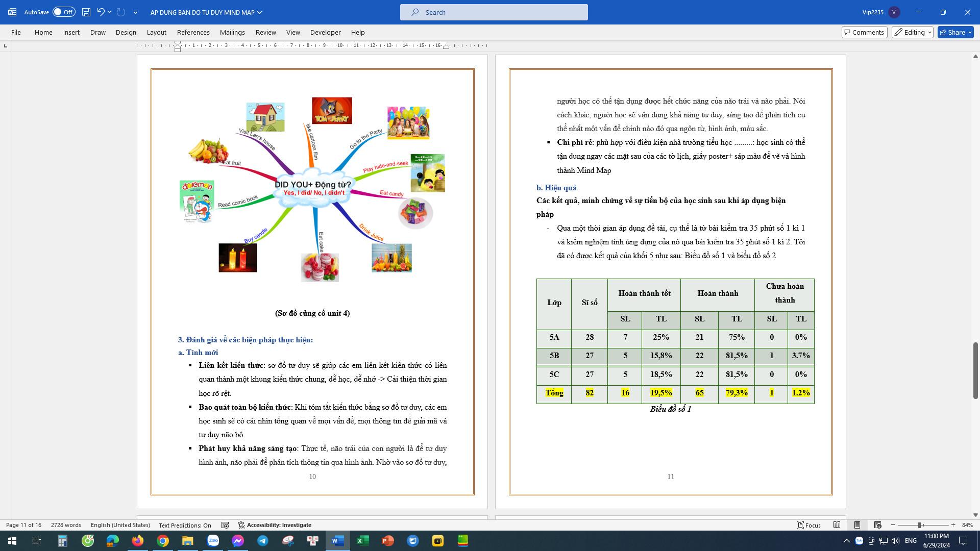The height and width of the screenshot is (551, 980).
Task: Open word count 2728 words
Action: click(x=66, y=525)
